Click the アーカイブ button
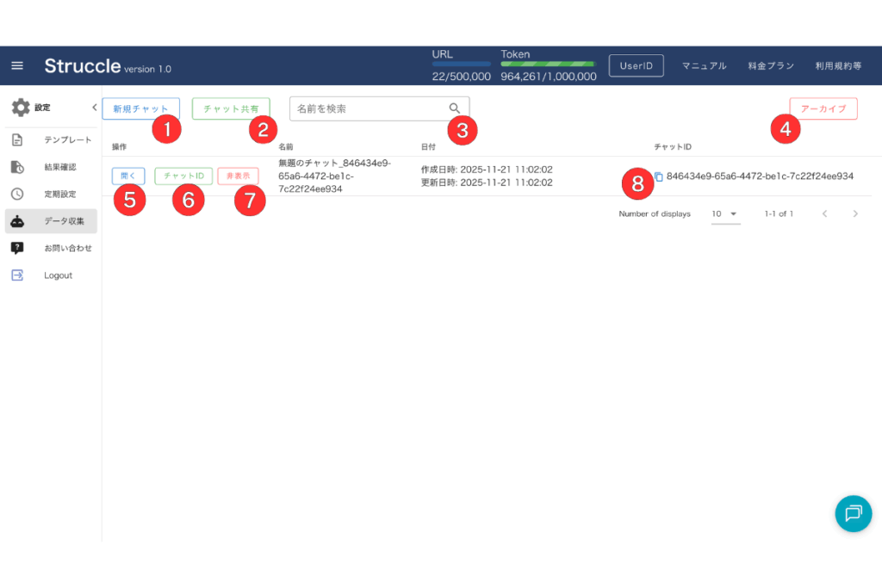Screen dimensions: 882x588 click(823, 108)
